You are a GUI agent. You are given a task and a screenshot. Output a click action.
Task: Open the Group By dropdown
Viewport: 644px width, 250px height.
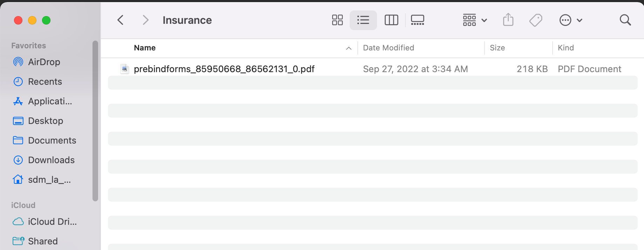pyautogui.click(x=474, y=20)
